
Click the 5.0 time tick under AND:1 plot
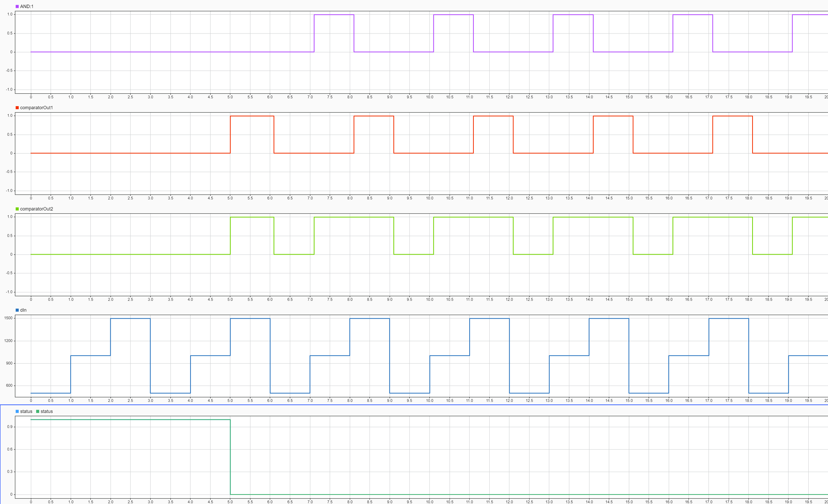[230, 97]
